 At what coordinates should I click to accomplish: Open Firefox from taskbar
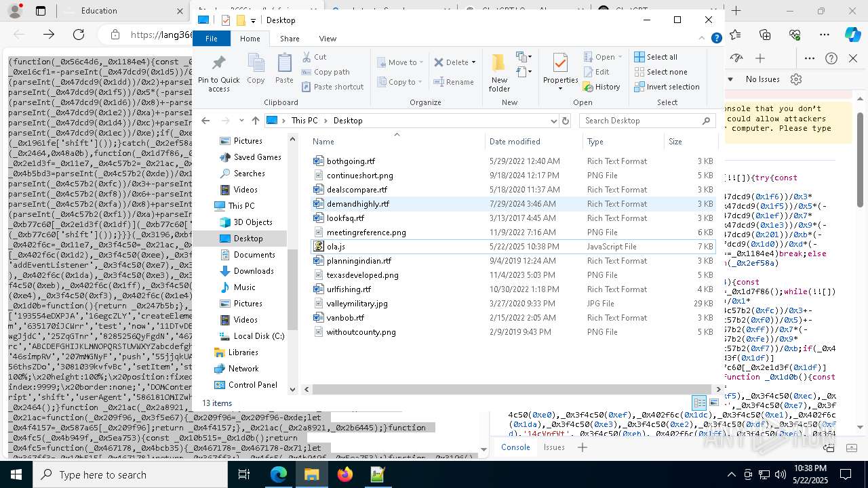[x=345, y=475]
